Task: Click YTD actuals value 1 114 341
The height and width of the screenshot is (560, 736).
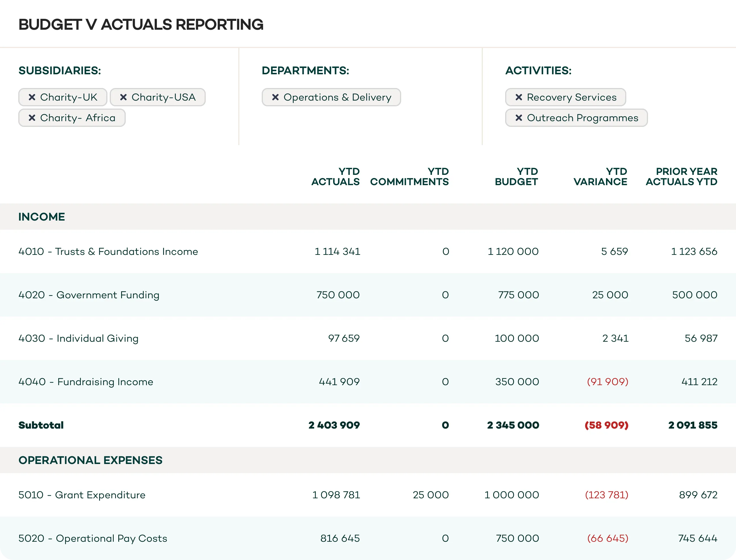Action: [337, 251]
